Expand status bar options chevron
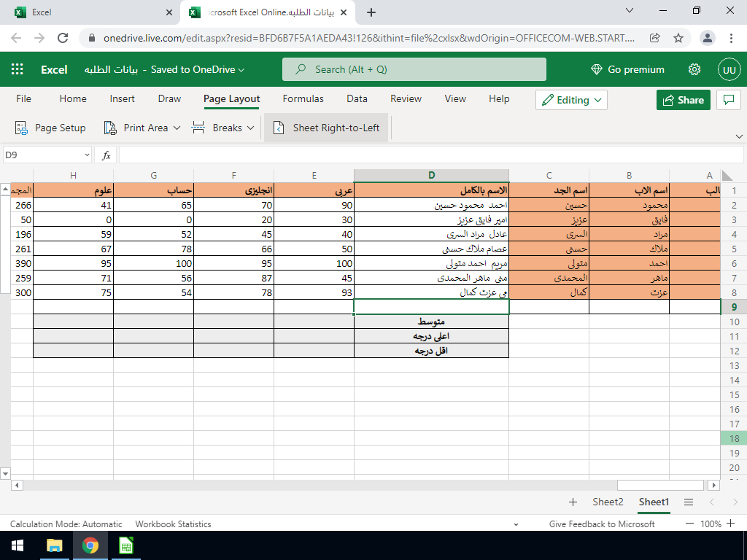The image size is (747, 560). pyautogui.click(x=516, y=524)
